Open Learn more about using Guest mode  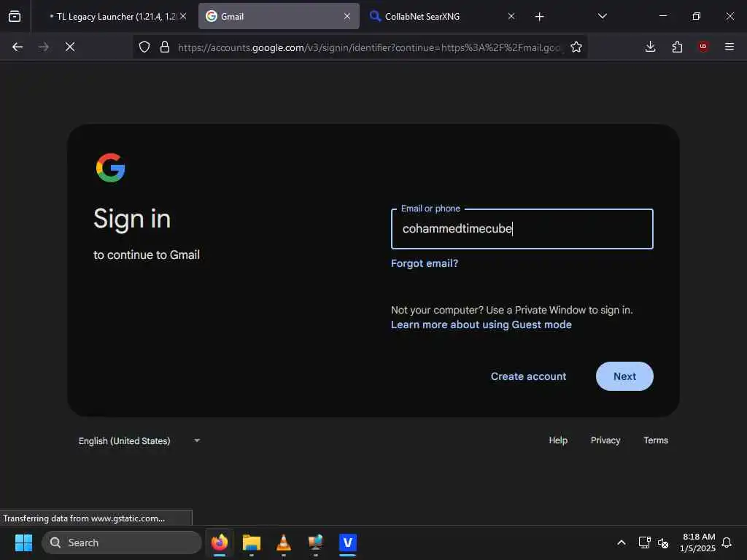point(481,324)
